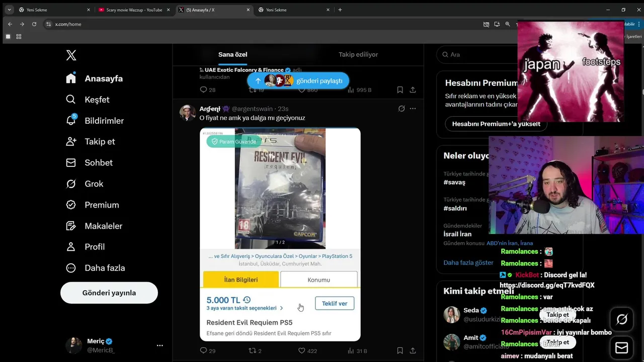Bookmark Argent's post
The image size is (644, 362).
click(x=400, y=350)
